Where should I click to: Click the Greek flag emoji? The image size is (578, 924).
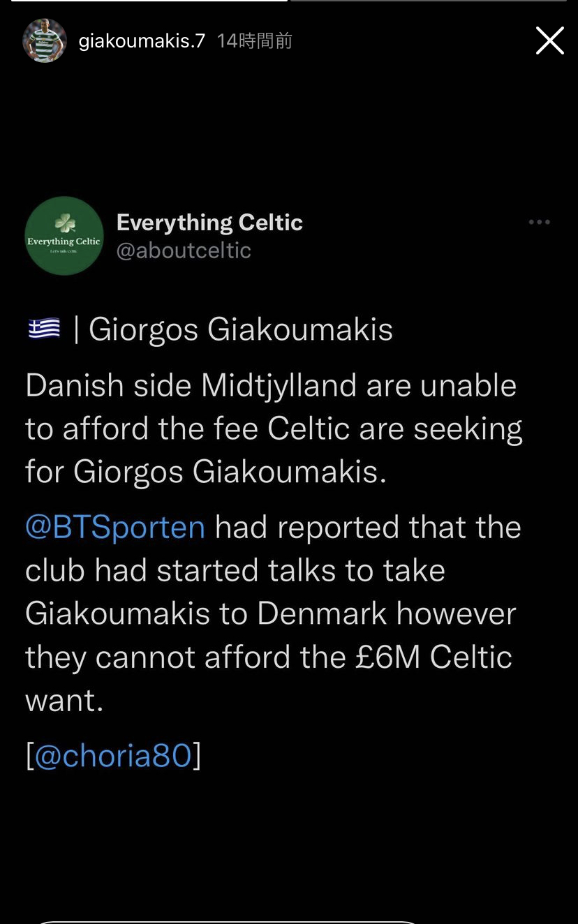(x=44, y=329)
